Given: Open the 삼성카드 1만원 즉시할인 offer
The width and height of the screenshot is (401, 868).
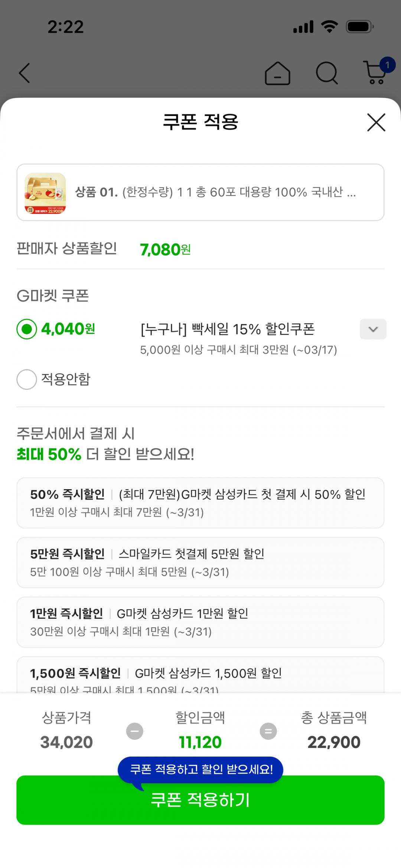Looking at the screenshot, I should (200, 622).
